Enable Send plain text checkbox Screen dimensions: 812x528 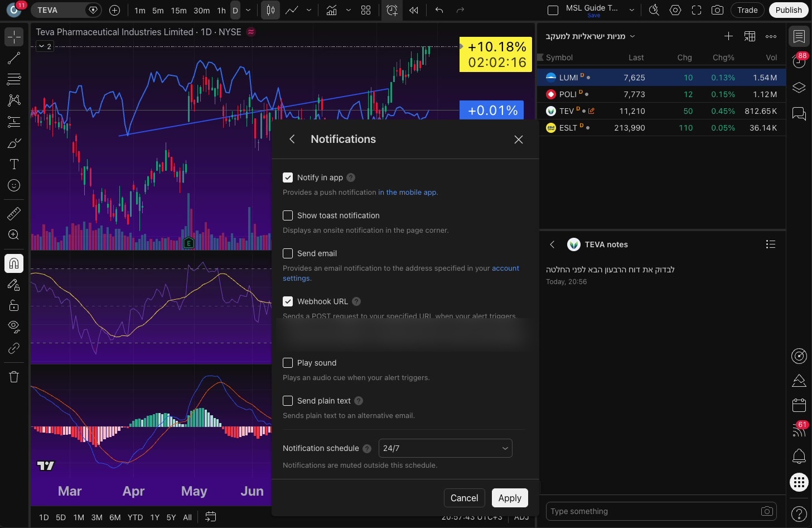[x=288, y=401]
